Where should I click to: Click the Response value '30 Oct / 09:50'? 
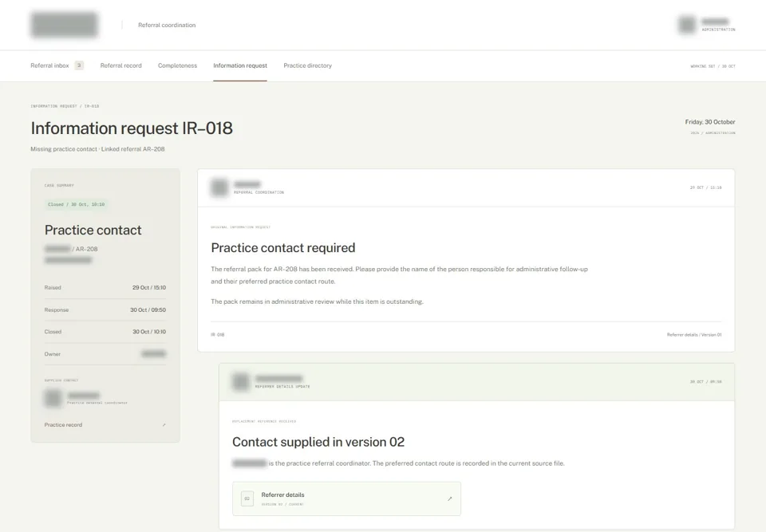point(148,309)
